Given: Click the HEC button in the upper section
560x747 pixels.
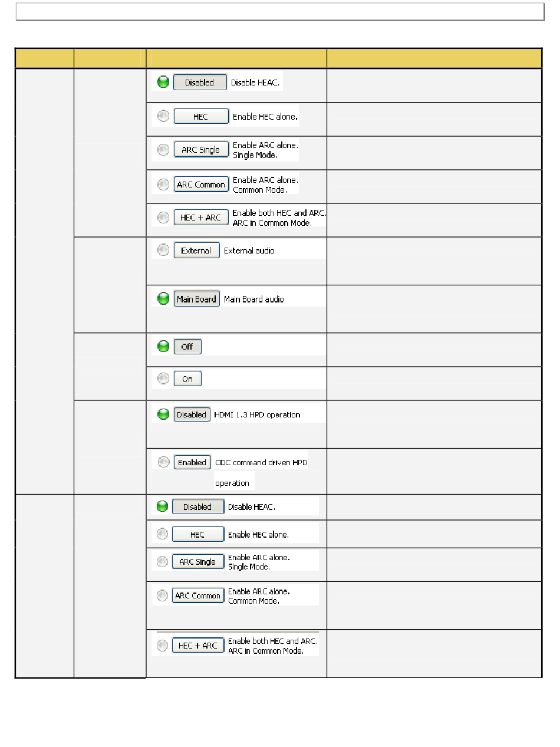Looking at the screenshot, I should (200, 117).
